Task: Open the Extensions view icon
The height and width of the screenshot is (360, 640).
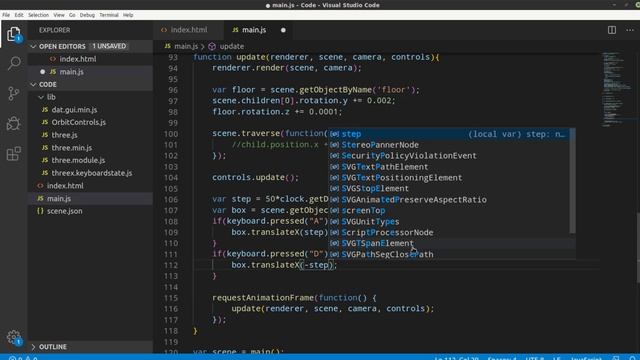Action: pyautogui.click(x=13, y=153)
